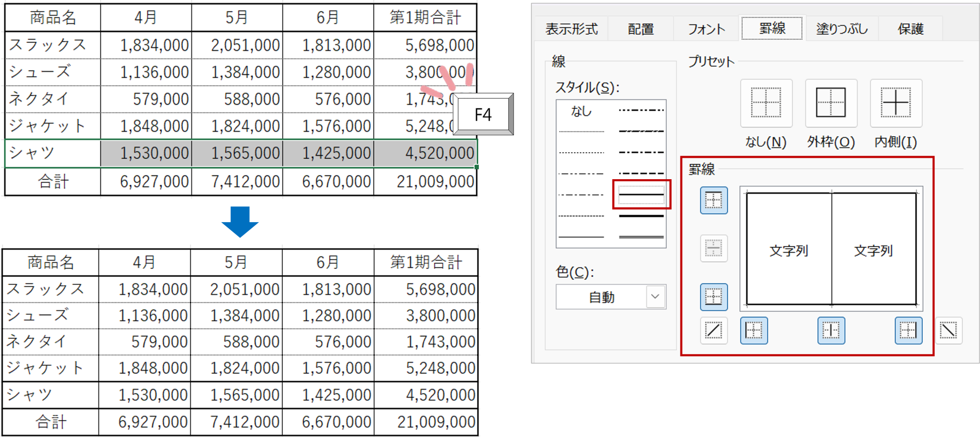Select the thin dash-dot line style
Image resolution: width=980 pixels, height=437 pixels.
(581, 195)
